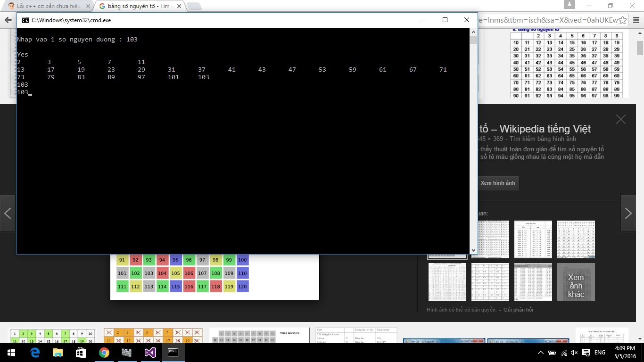
Task: Toggle the volume speaker icon in tray
Action: tap(574, 353)
